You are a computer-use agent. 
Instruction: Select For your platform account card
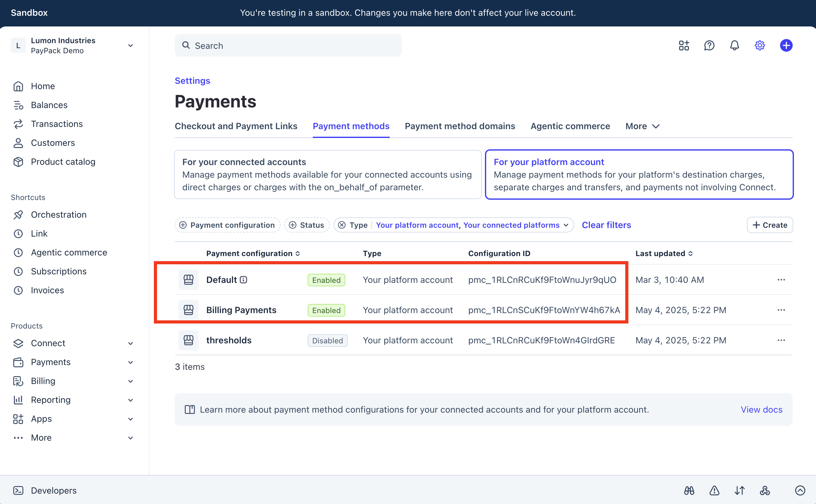click(639, 174)
